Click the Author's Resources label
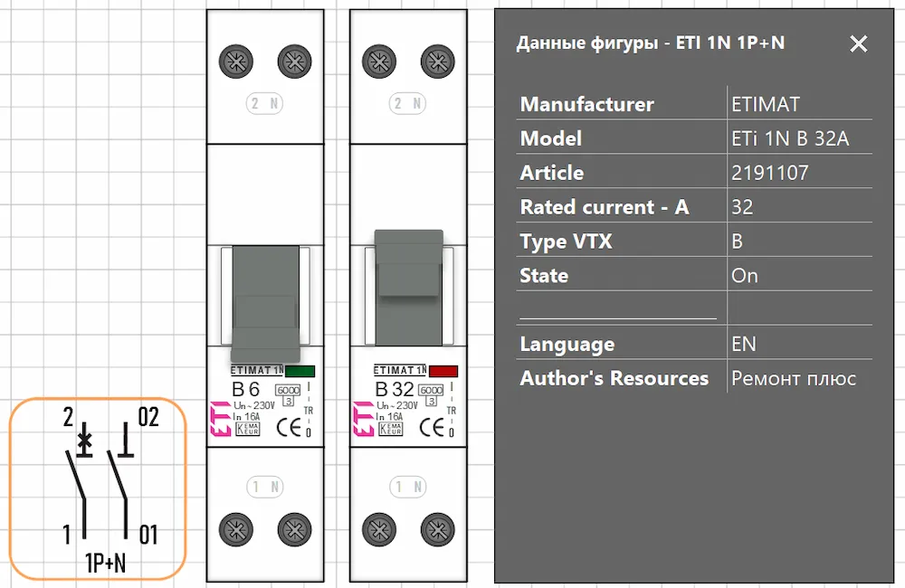Screen dimensions: 905x588 (x=614, y=378)
